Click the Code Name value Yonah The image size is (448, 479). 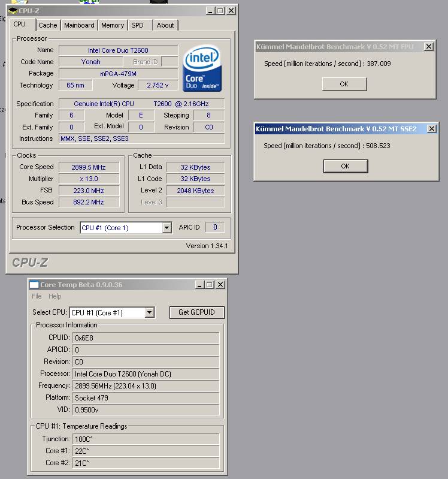click(91, 62)
